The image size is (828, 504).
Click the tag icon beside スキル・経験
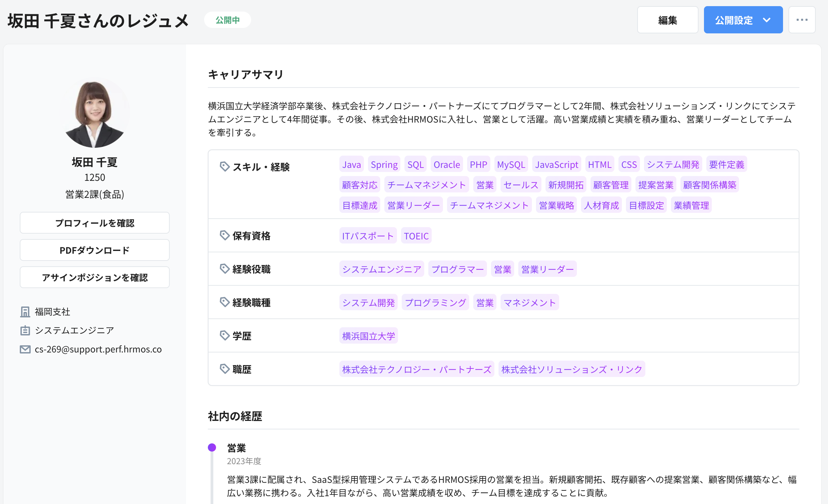coord(225,167)
